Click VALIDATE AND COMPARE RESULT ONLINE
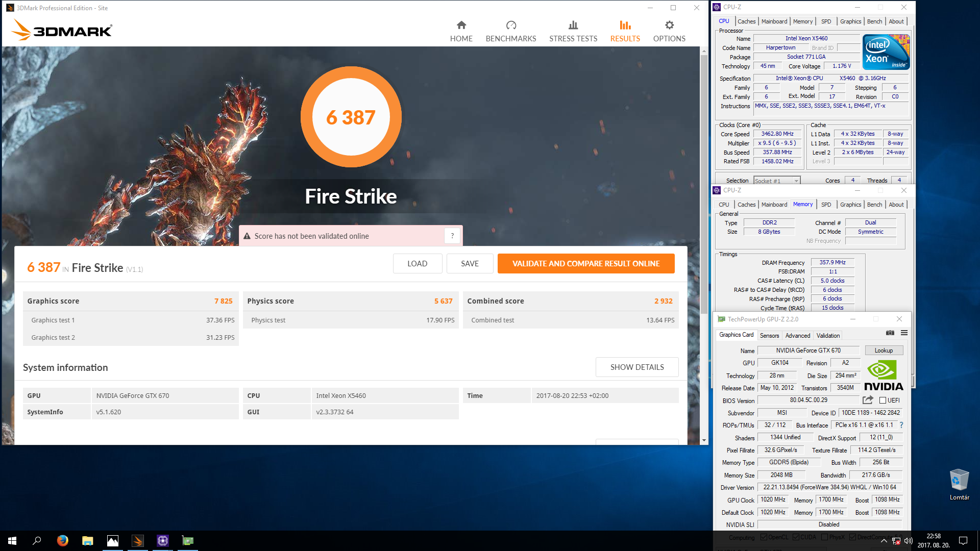Screen dimensions: 980x551 pos(586,263)
